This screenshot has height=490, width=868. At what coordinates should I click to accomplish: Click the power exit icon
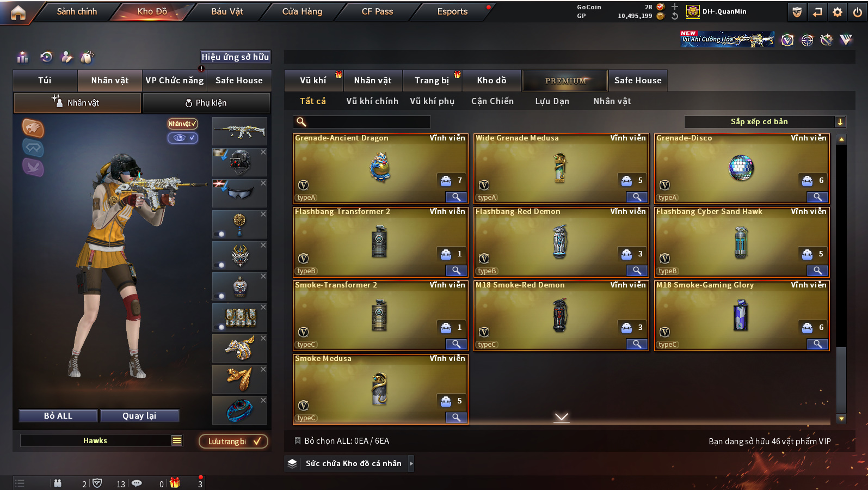pyautogui.click(x=858, y=12)
